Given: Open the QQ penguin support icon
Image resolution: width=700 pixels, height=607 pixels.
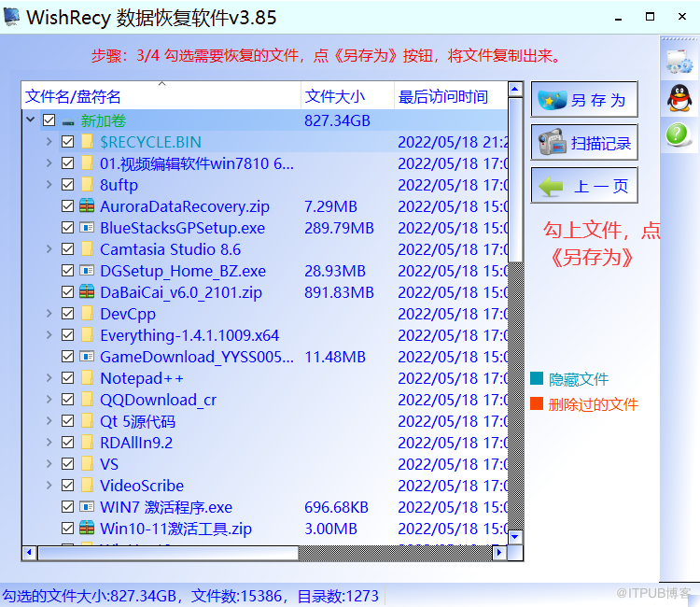Looking at the screenshot, I should [x=679, y=98].
